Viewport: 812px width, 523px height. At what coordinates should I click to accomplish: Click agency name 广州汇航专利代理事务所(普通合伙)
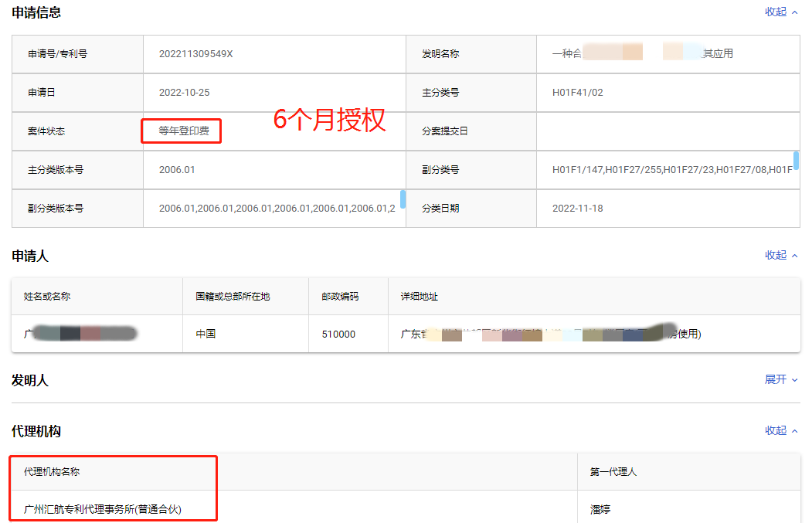pyautogui.click(x=103, y=510)
